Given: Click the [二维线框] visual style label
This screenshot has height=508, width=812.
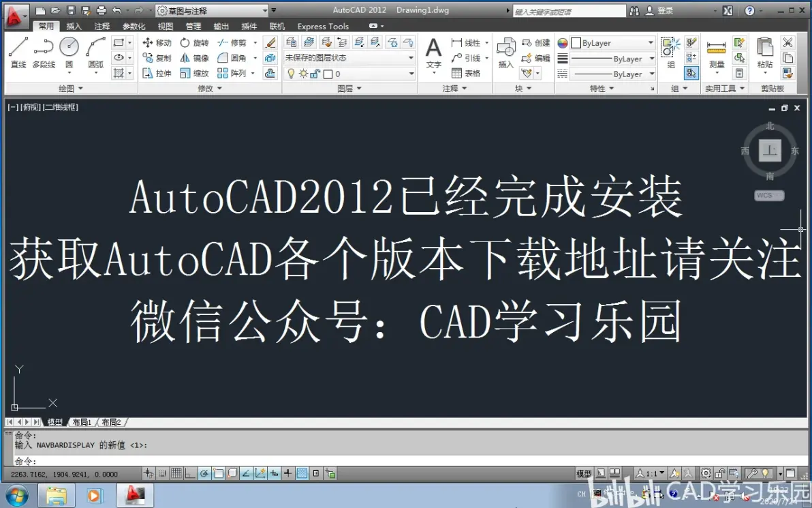Looking at the screenshot, I should (x=61, y=107).
